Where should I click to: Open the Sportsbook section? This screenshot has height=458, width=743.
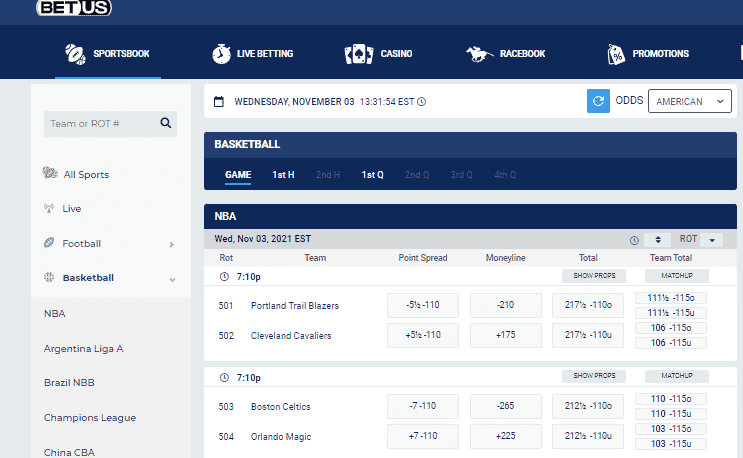(108, 54)
